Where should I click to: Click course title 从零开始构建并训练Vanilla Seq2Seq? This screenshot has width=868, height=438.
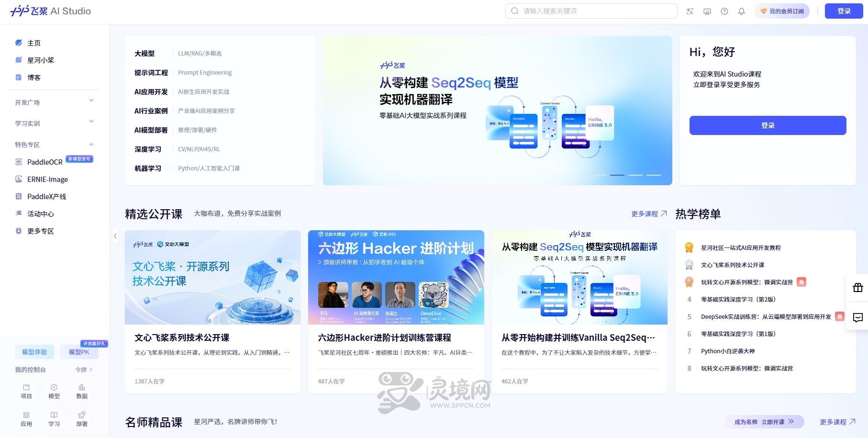point(578,338)
